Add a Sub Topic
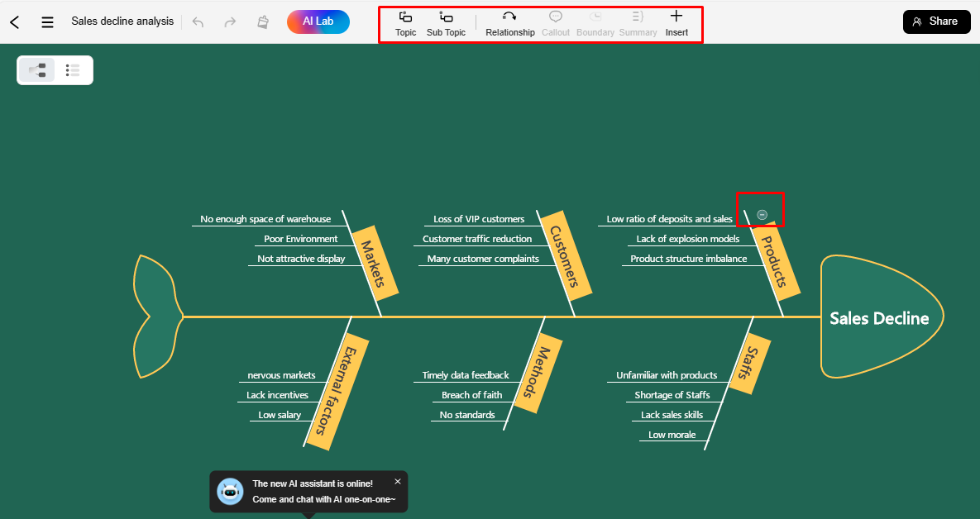 click(x=447, y=24)
